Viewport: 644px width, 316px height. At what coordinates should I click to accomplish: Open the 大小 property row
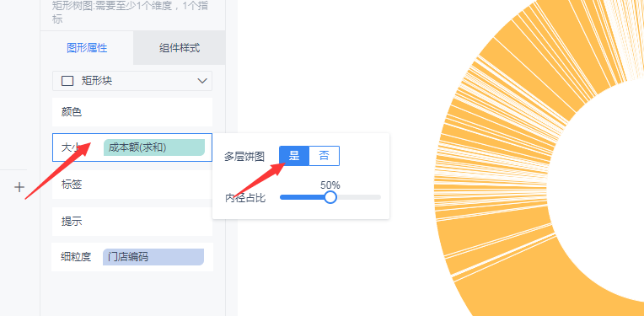(132, 147)
